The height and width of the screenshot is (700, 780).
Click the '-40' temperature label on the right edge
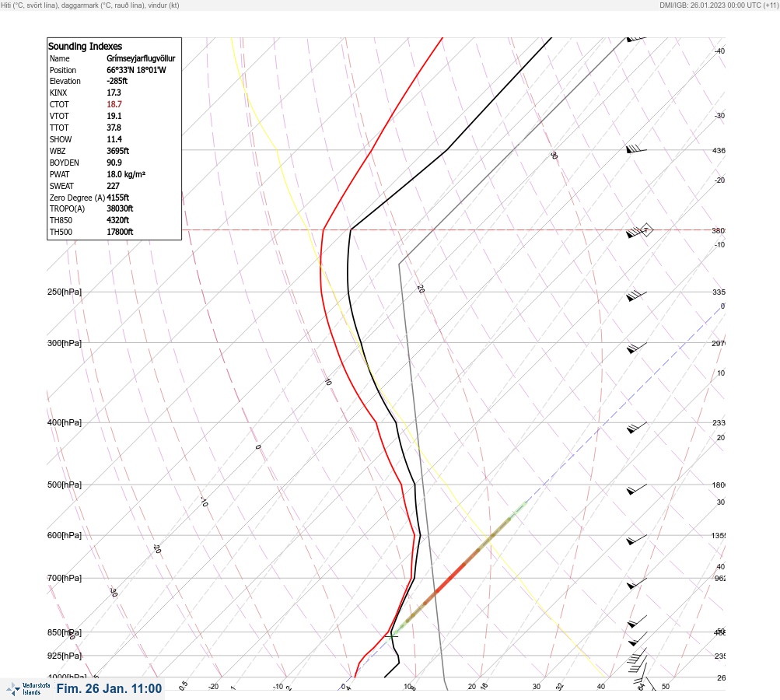719,51
